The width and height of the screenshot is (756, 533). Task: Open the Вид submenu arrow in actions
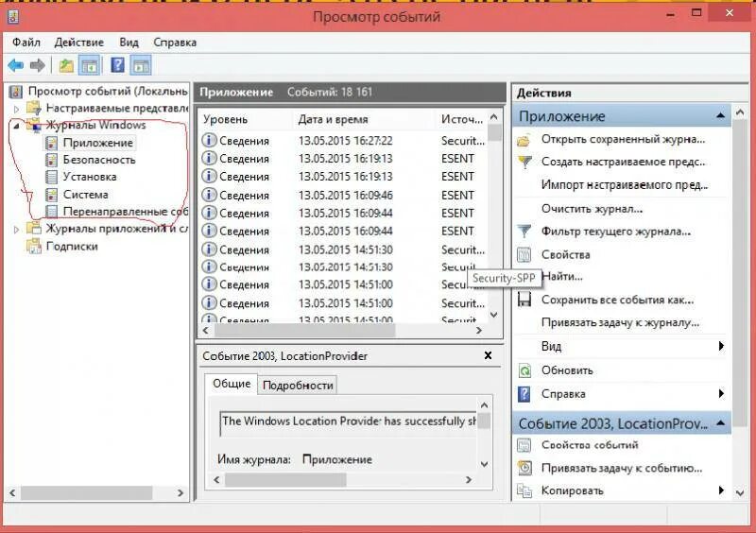click(x=721, y=346)
